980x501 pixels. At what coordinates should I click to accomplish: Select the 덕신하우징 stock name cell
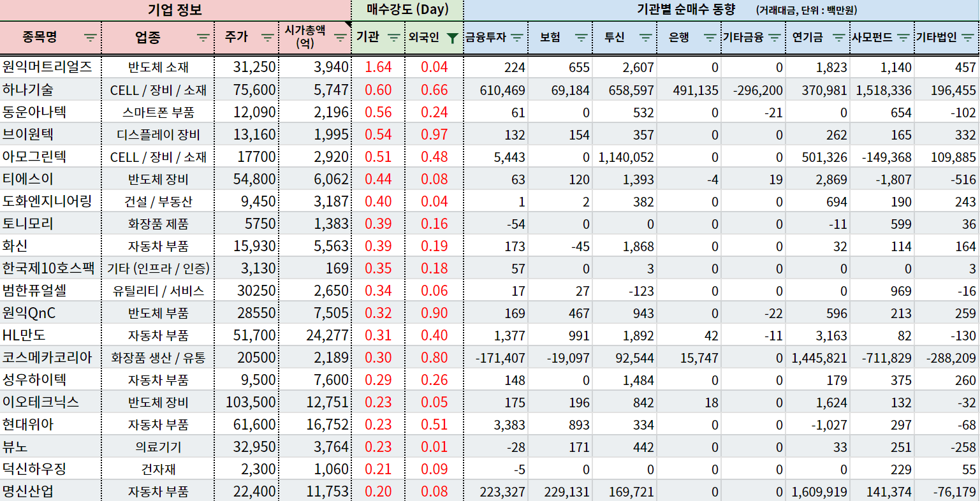(x=50, y=469)
